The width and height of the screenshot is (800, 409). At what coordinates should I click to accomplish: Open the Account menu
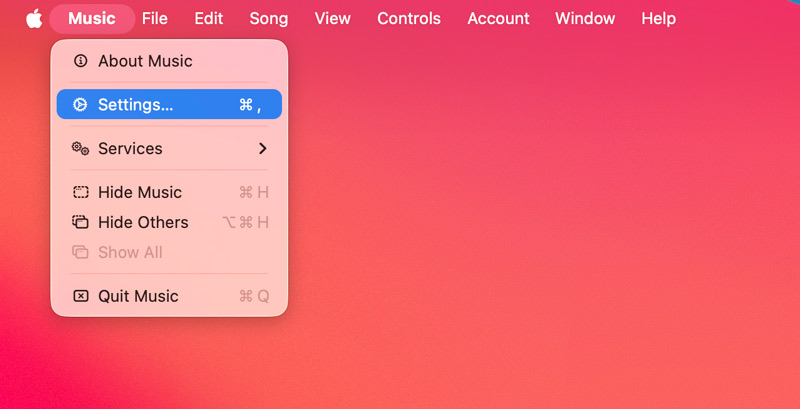point(498,19)
